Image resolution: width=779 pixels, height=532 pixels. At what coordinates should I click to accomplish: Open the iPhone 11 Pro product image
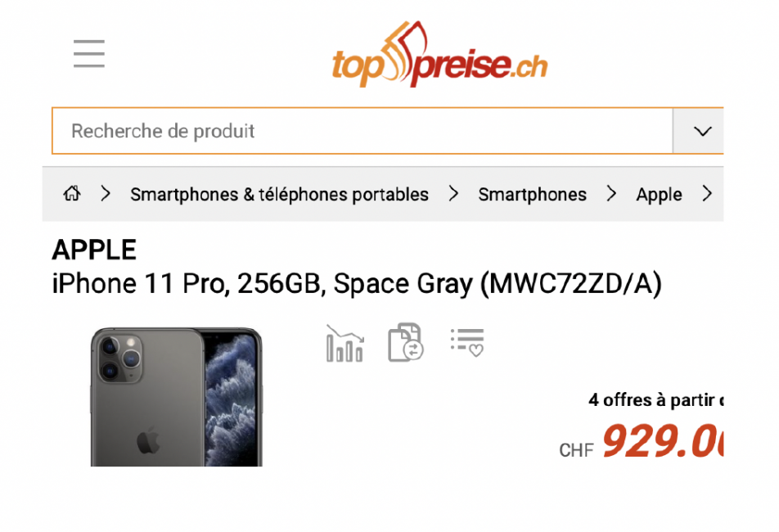point(177,396)
